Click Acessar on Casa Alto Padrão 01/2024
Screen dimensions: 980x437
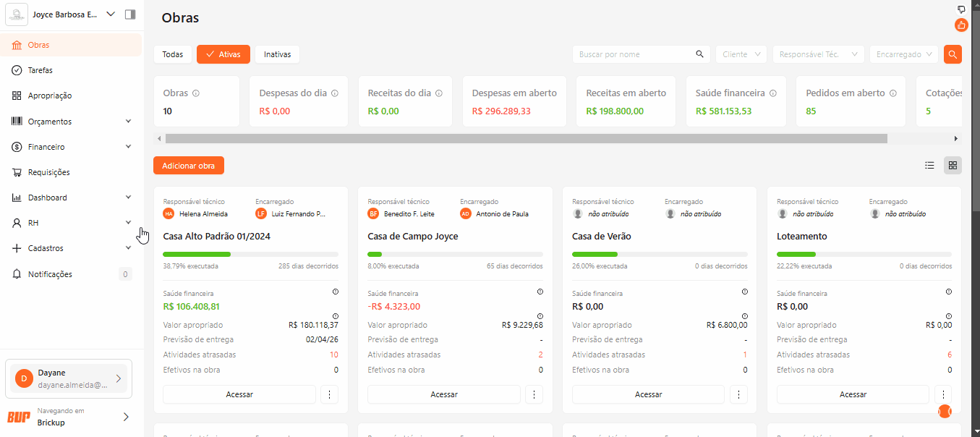click(x=239, y=394)
